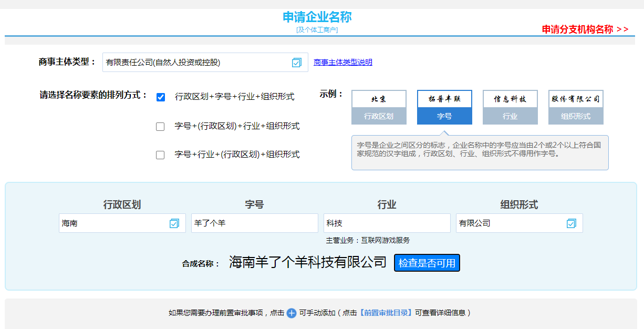The width and height of the screenshot is (644, 329).
Task: Open the 行政区划 selector showing 海南
Action: (113, 223)
